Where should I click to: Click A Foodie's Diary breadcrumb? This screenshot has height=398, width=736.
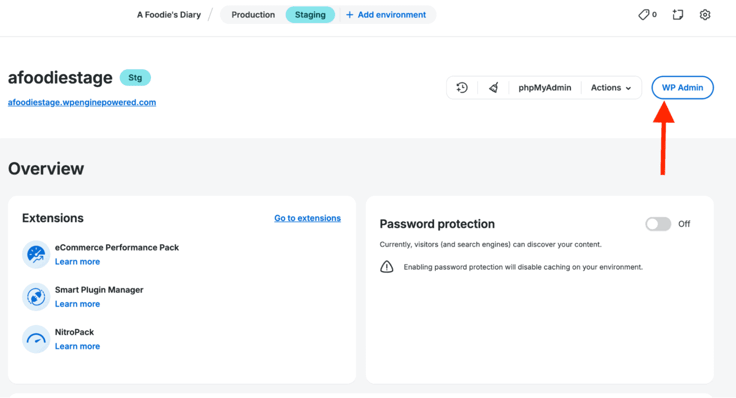coord(169,15)
